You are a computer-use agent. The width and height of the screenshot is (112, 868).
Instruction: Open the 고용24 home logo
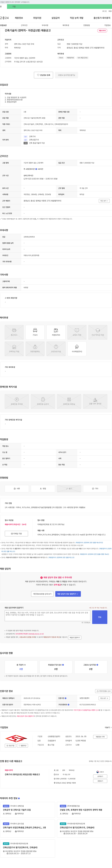click(x=4, y=18)
